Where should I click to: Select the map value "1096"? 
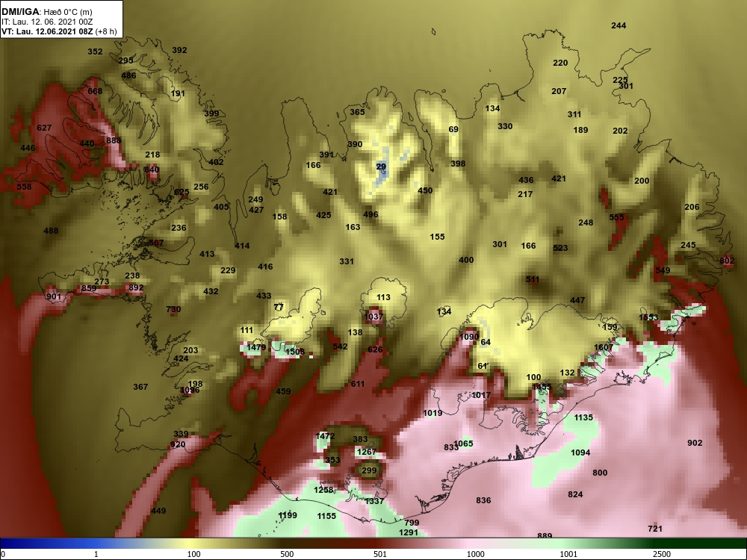pos(190,390)
